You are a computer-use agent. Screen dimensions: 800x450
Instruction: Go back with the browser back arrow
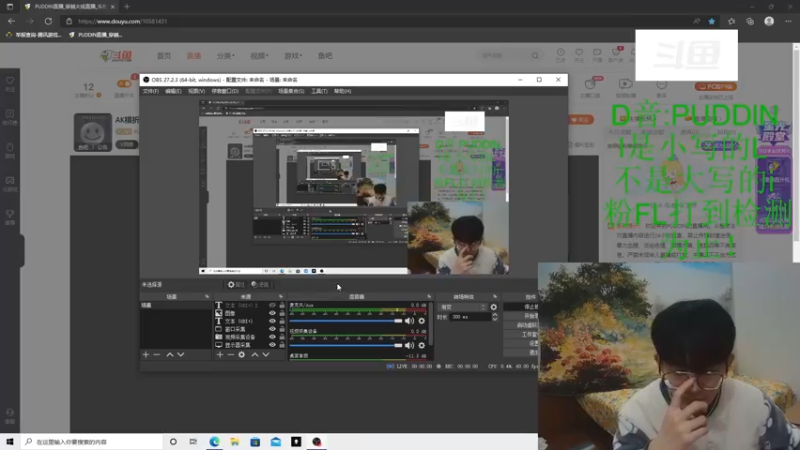pyautogui.click(x=11, y=21)
